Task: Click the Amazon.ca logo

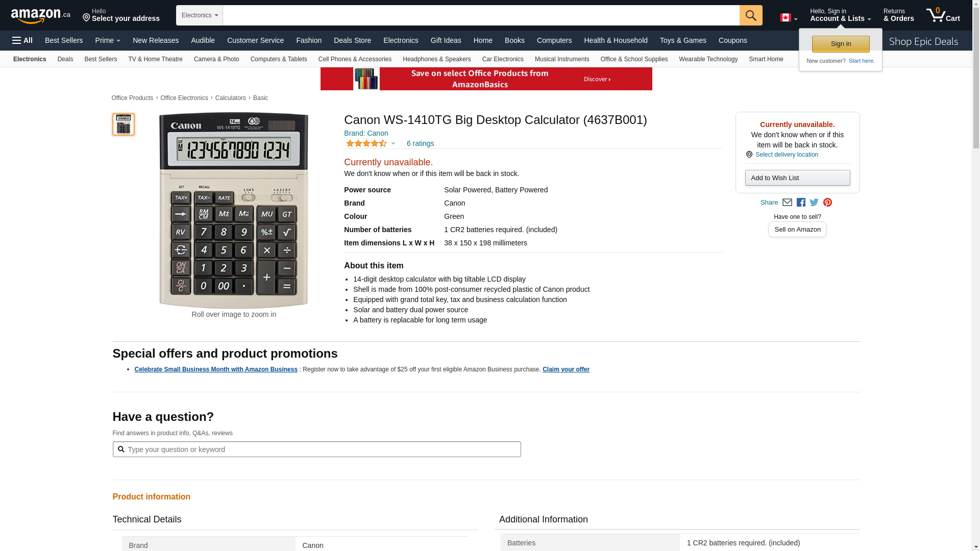Action: 41,16
